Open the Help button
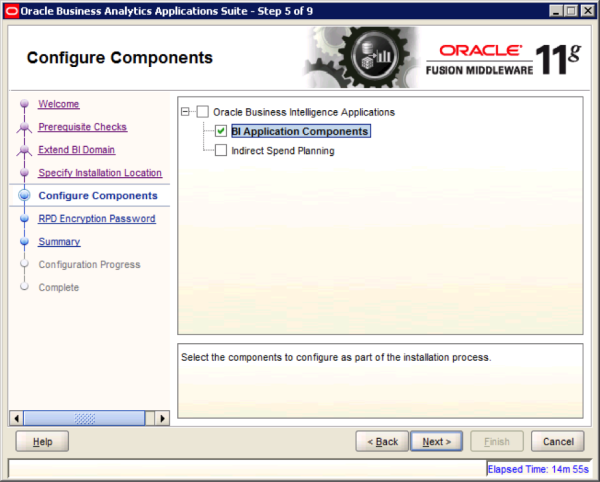 pos(42,441)
